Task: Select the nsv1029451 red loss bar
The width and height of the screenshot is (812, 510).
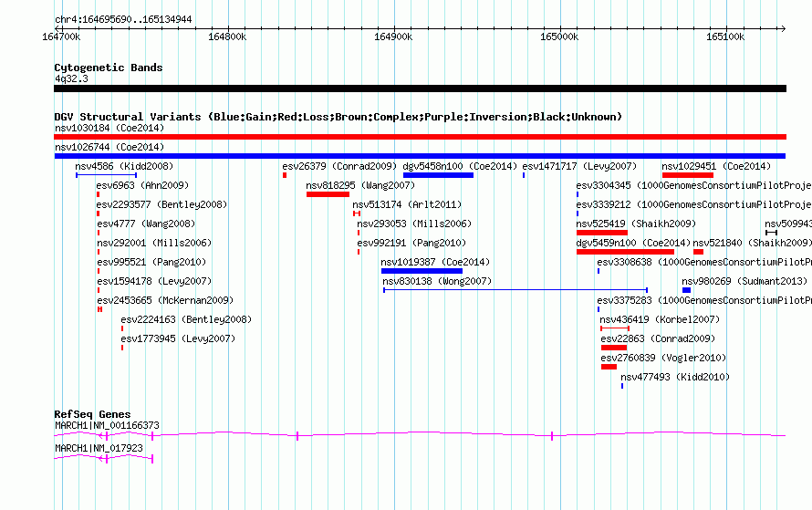Action: (x=688, y=175)
